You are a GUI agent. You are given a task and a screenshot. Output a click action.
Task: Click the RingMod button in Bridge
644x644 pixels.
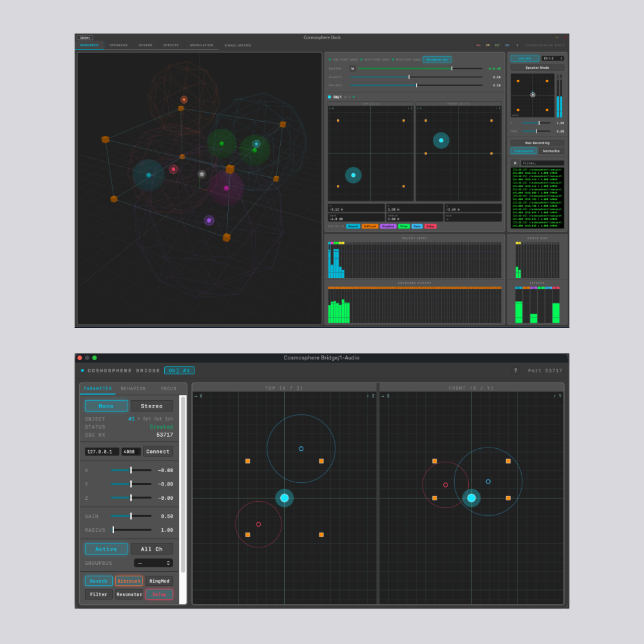tap(159, 581)
